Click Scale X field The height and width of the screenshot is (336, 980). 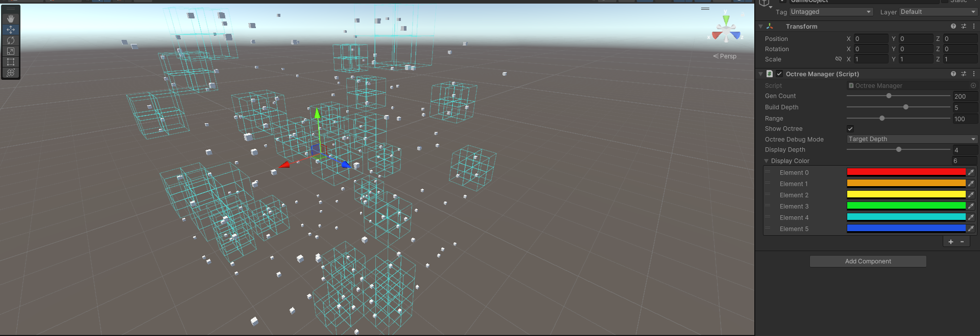(871, 59)
